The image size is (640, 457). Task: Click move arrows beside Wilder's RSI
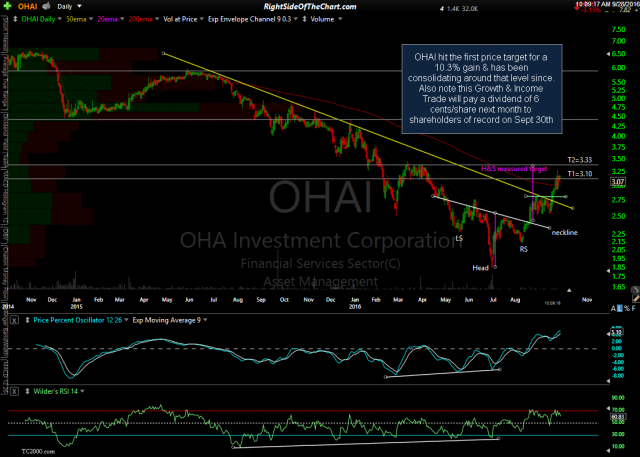27,392
